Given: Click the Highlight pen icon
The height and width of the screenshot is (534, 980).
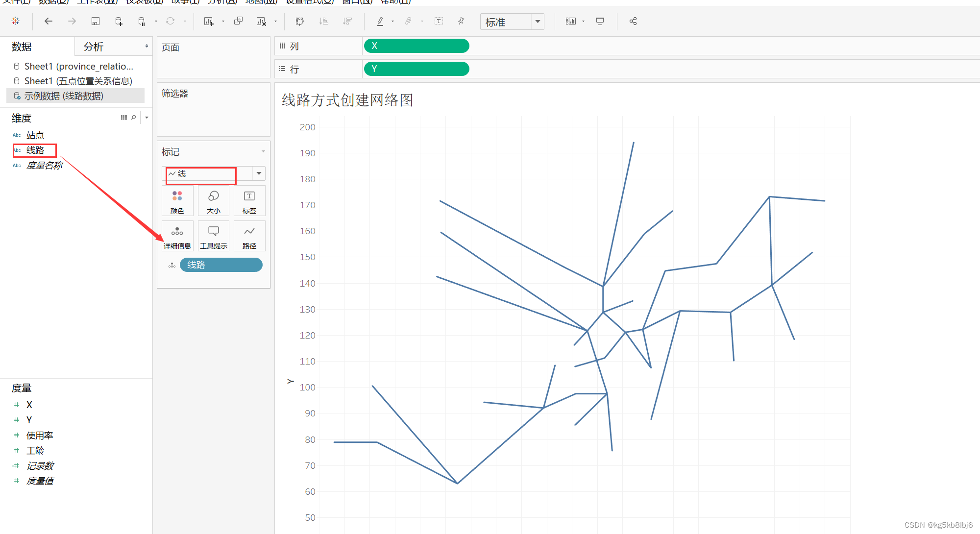Looking at the screenshot, I should coord(380,21).
